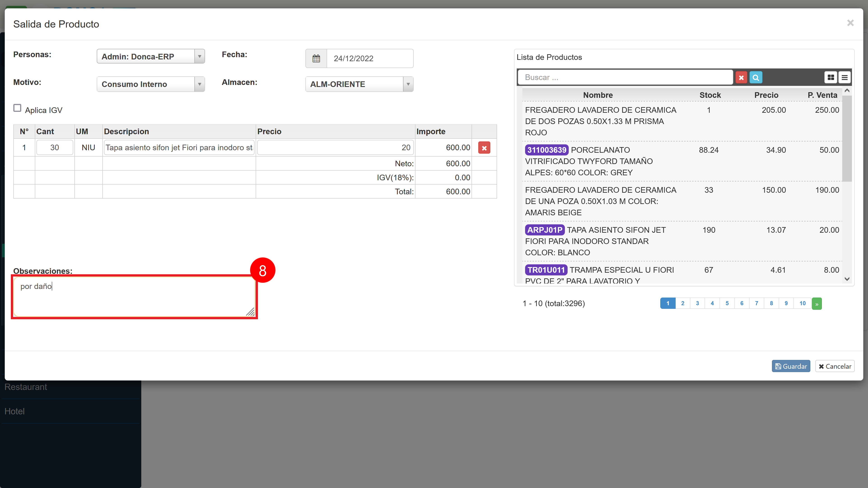Go to page 3 of products
Screen dimensions: 868x488
tap(698, 303)
